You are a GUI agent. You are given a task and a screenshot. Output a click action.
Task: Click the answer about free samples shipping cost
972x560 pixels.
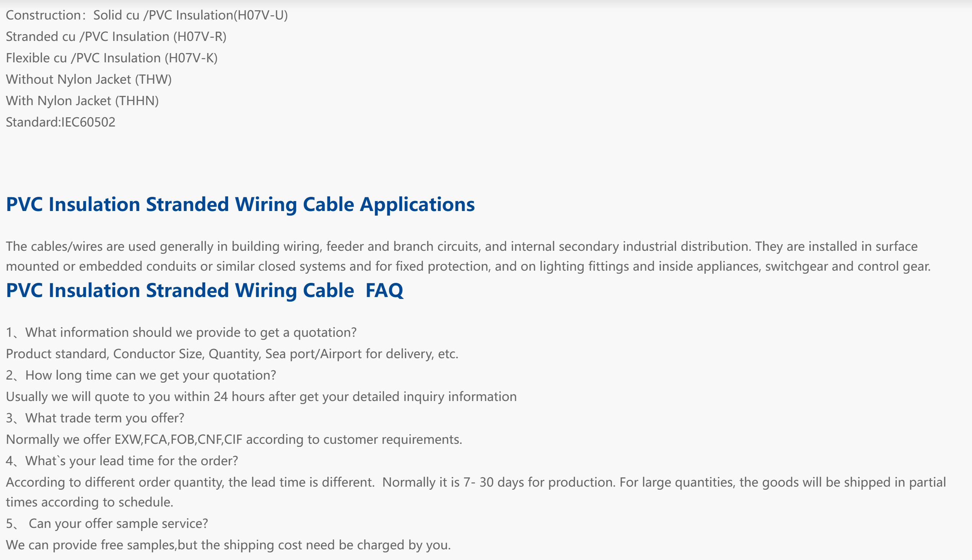coord(228,545)
